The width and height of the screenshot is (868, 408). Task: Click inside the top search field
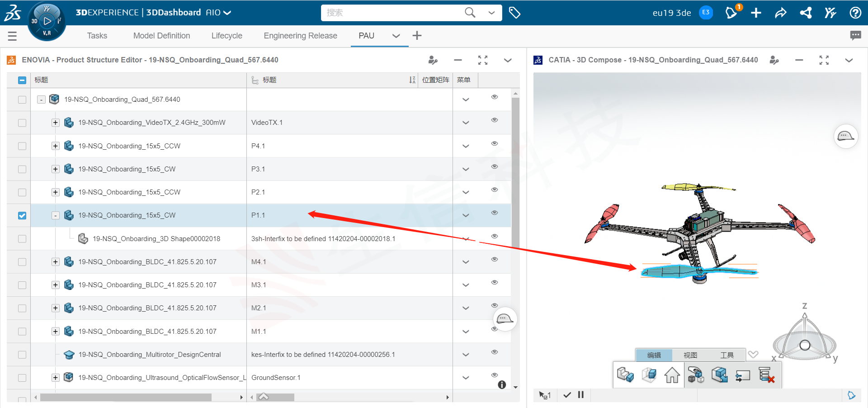pyautogui.click(x=393, y=13)
